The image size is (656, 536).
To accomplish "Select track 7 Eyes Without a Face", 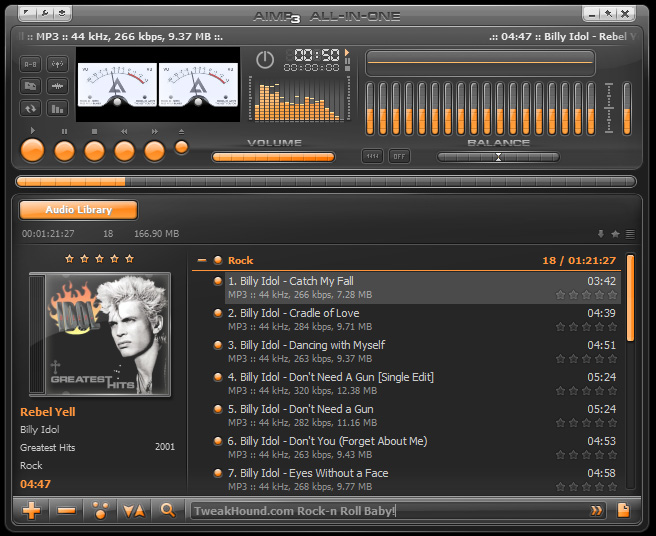I will point(423,480).
